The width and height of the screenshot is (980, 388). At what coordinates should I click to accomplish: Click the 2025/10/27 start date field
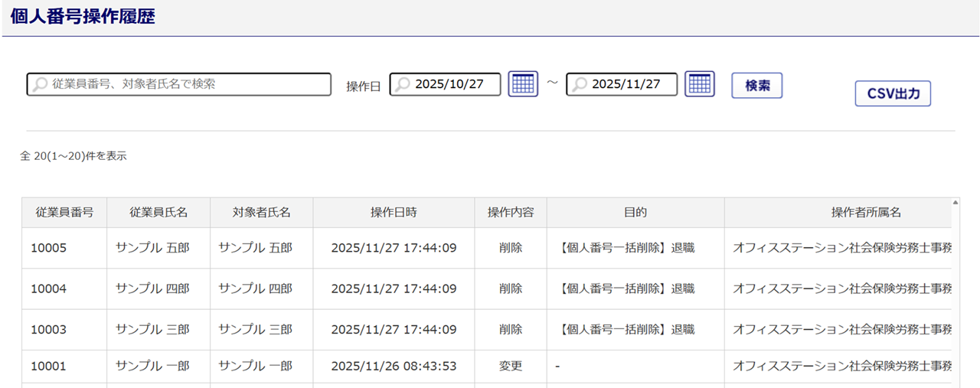tap(452, 84)
